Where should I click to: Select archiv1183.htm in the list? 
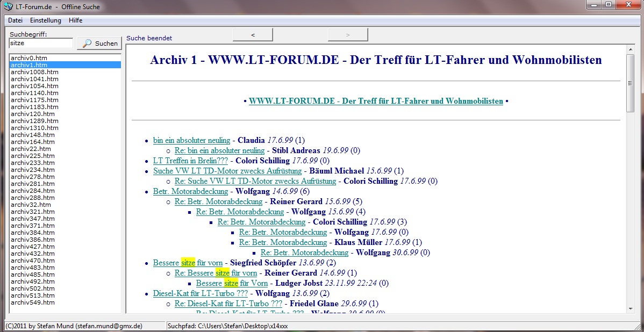coord(65,107)
